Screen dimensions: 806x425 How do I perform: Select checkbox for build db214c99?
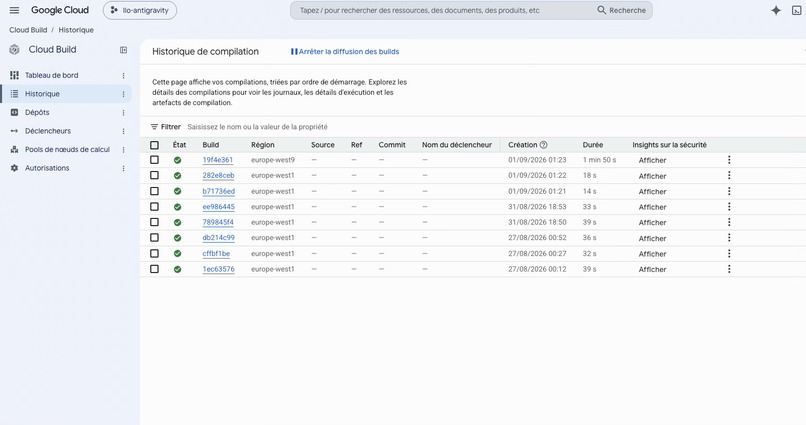coord(154,237)
